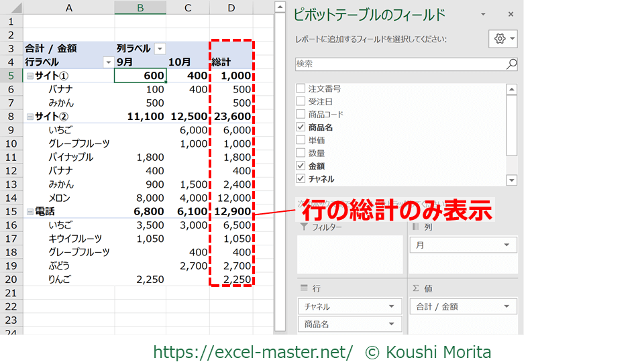Collapse the サイト② group in row 8
Screen dimensions: 644x362
click(x=30, y=117)
